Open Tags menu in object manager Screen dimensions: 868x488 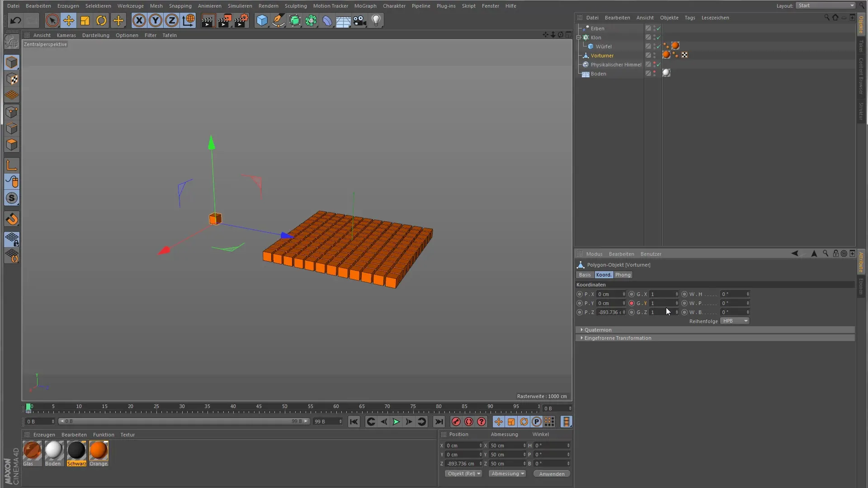click(x=690, y=18)
